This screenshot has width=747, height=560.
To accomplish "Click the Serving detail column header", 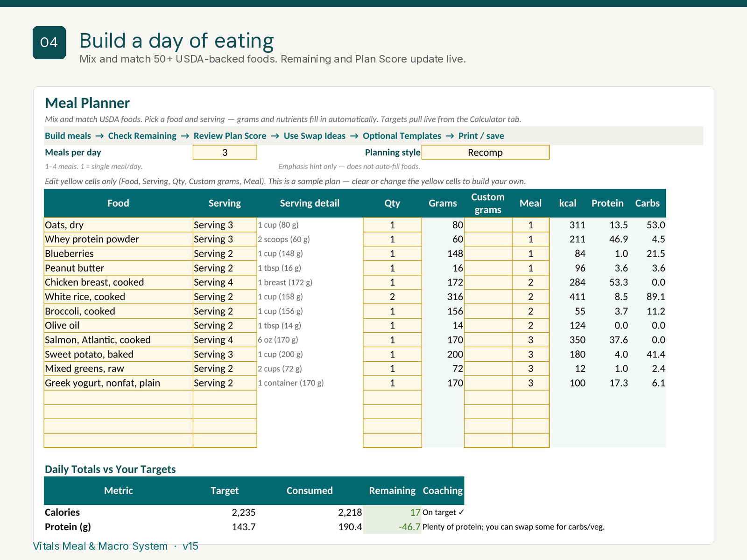I will tap(310, 203).
